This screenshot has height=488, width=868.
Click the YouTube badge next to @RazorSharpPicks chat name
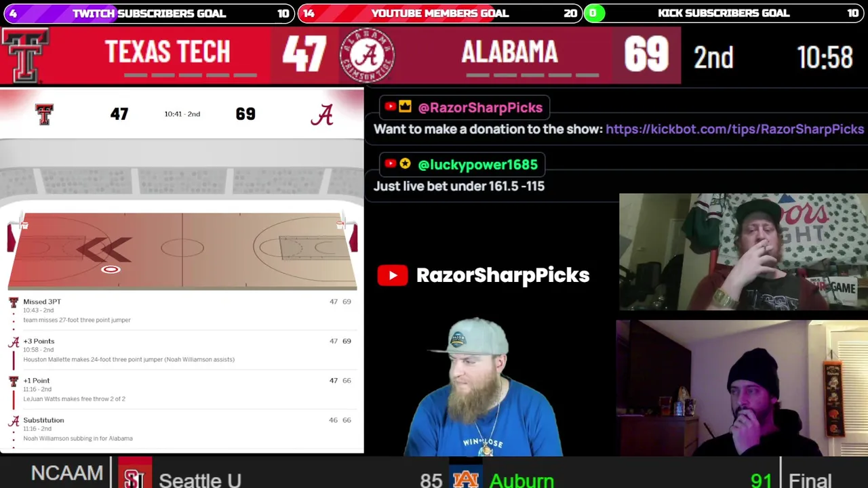coord(390,107)
